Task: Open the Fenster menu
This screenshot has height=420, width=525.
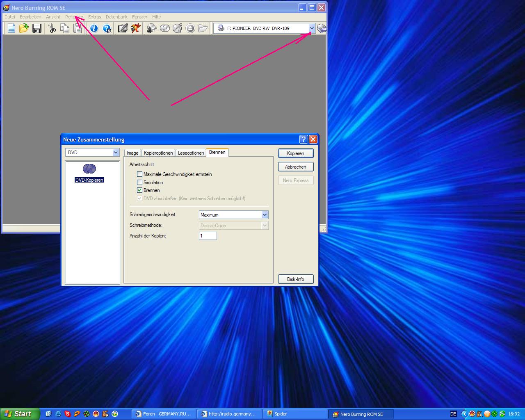Action: click(139, 17)
